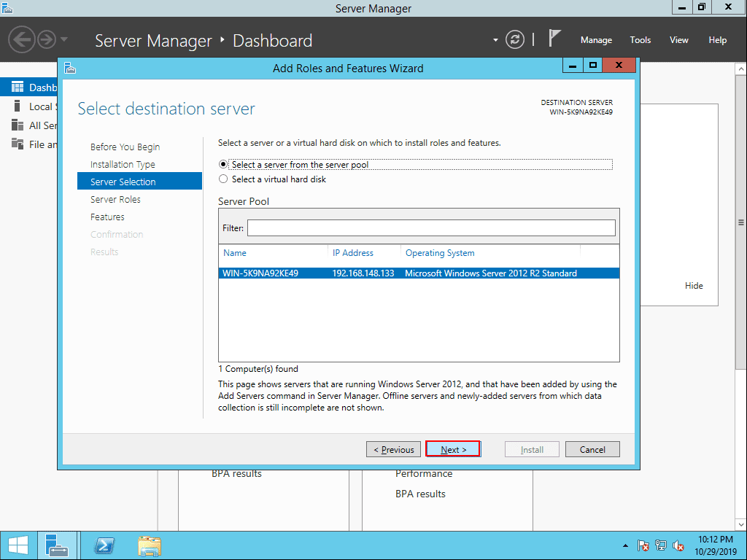Open the notifications flag icon
747x560 pixels.
554,39
